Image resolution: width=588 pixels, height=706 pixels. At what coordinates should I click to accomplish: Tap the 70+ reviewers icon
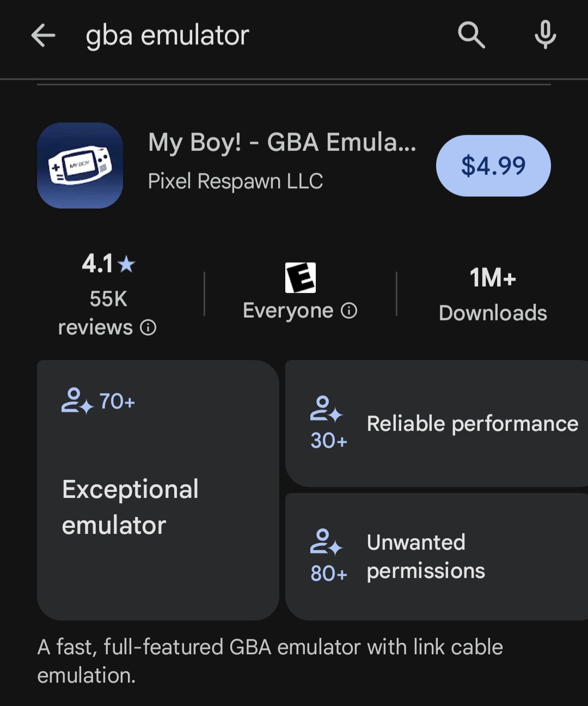[77, 401]
